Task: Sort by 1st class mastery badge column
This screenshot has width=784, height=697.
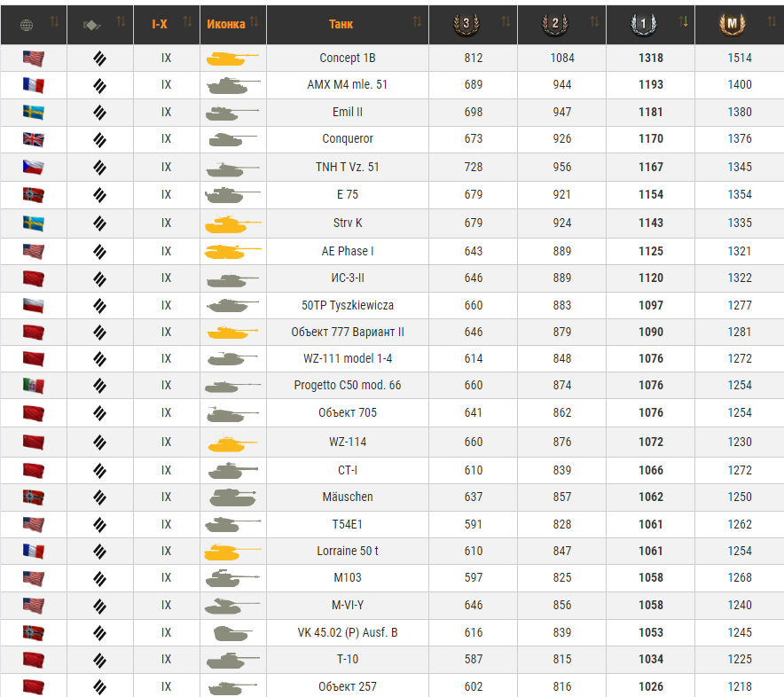Action: (644, 24)
